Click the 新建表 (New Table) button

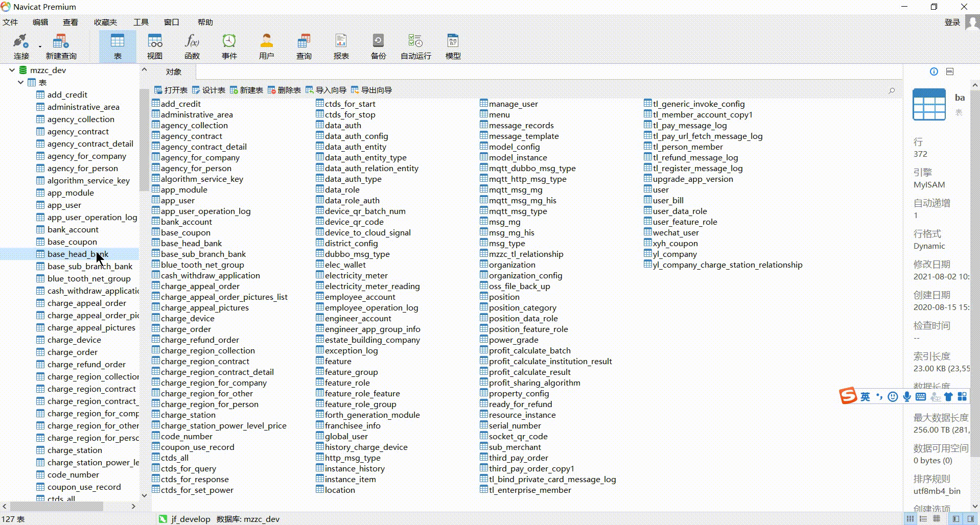point(246,90)
